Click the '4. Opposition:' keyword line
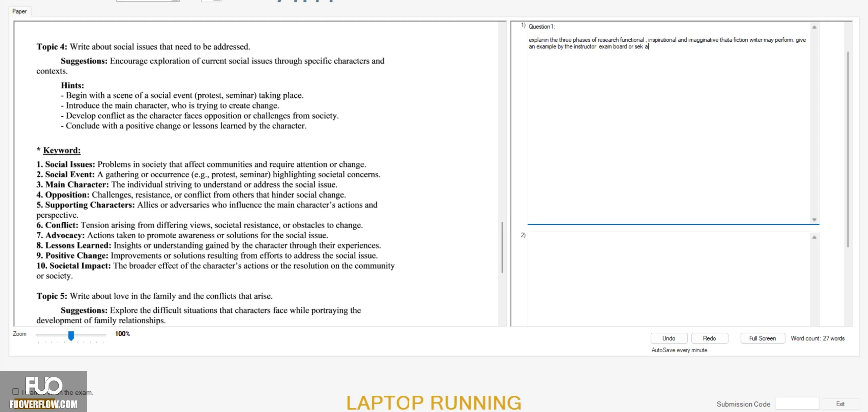Image resolution: width=868 pixels, height=412 pixels. tap(191, 195)
